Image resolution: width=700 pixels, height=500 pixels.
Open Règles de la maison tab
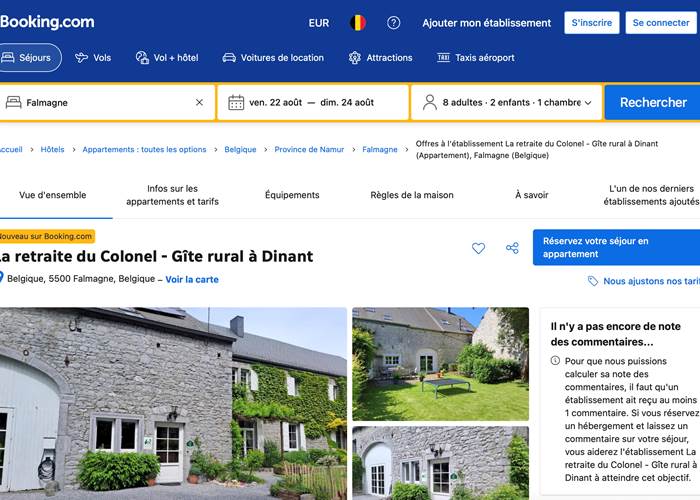[x=412, y=195]
